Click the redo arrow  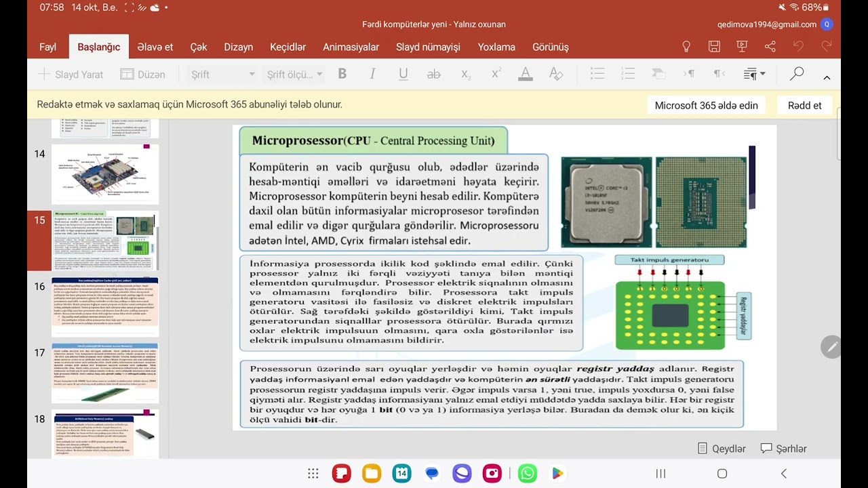pos(826,47)
